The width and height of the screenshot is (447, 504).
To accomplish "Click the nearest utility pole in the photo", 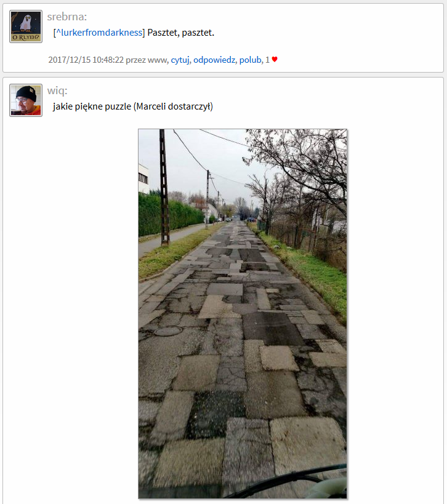I will (164, 188).
